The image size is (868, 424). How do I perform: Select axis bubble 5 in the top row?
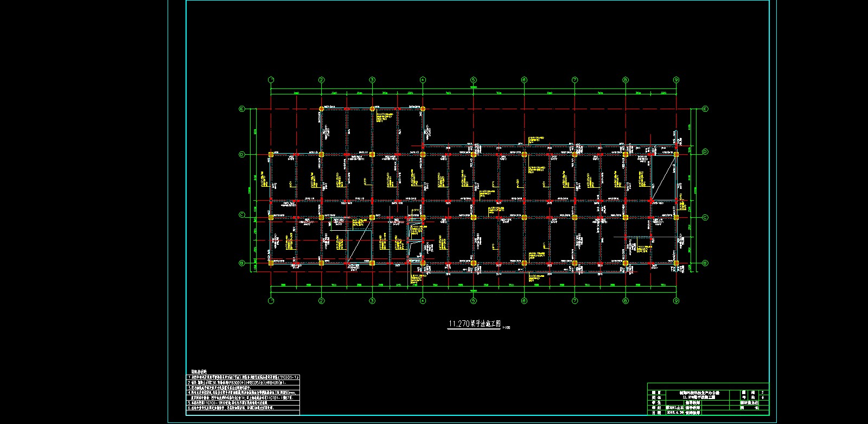pyautogui.click(x=474, y=80)
